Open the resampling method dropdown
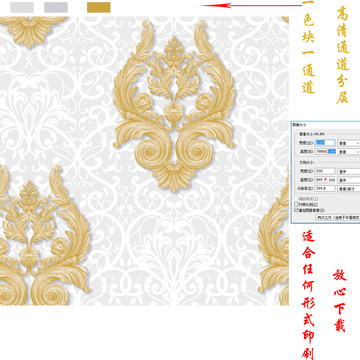The image size is (360, 360). pyautogui.click(x=338, y=217)
